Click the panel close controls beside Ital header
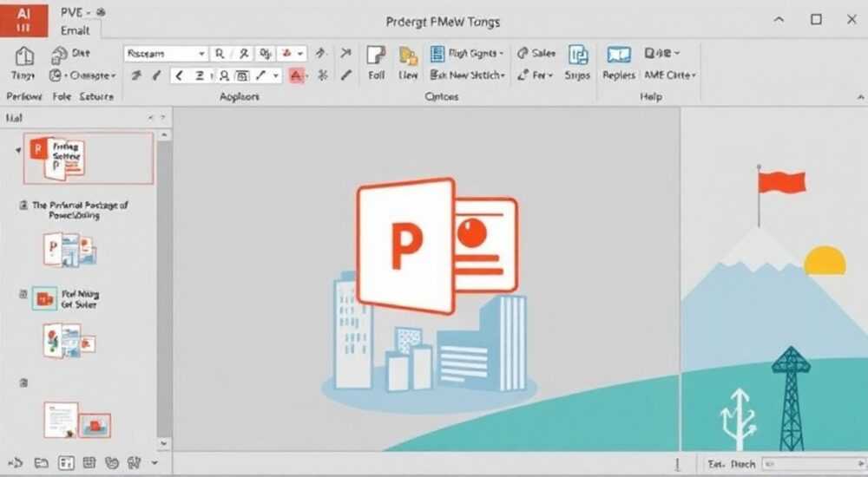Image resolution: width=868 pixels, height=477 pixels. pos(156,118)
